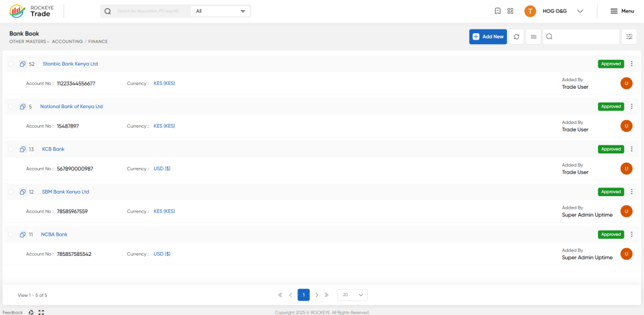
Task: Click the global search input field
Action: (x=148, y=11)
